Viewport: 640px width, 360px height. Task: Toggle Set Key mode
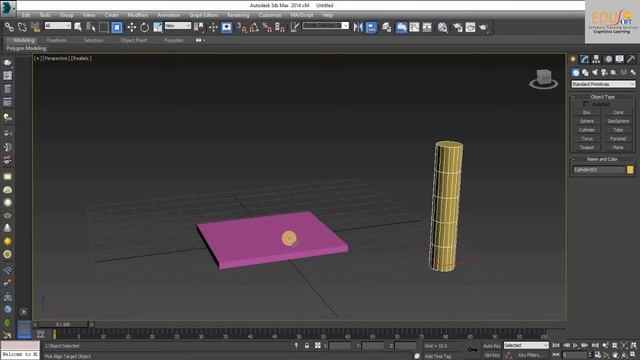[491, 356]
